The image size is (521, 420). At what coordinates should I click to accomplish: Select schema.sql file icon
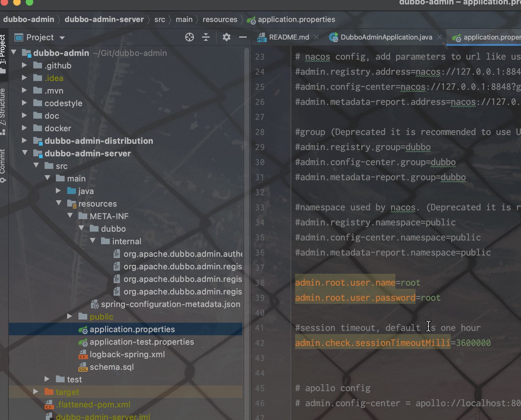(x=83, y=367)
